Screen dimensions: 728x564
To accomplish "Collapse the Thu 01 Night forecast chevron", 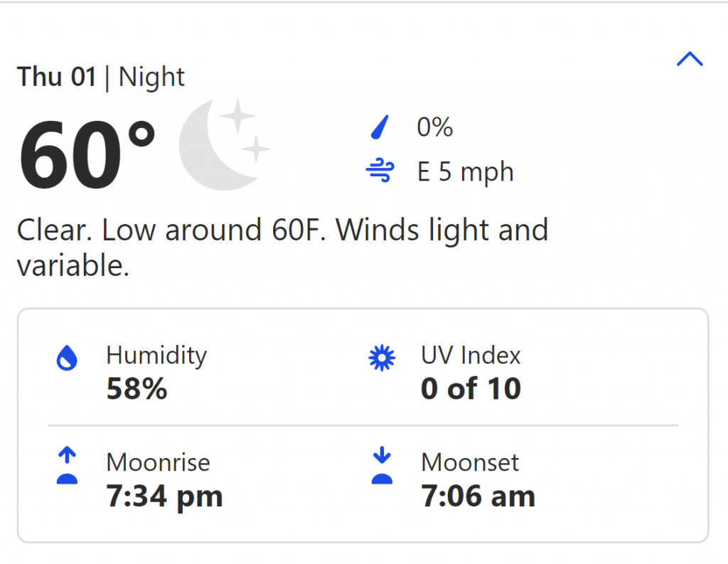I will pyautogui.click(x=690, y=59).
